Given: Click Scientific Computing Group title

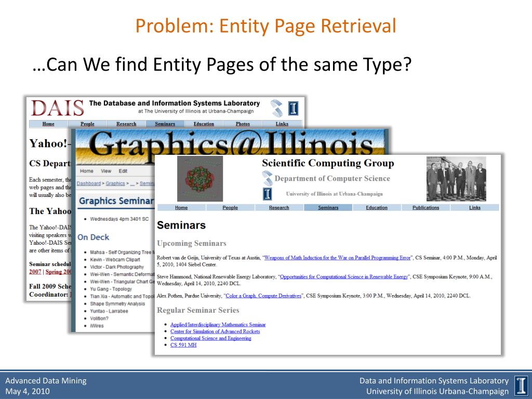Looking at the screenshot, I should [328, 163].
